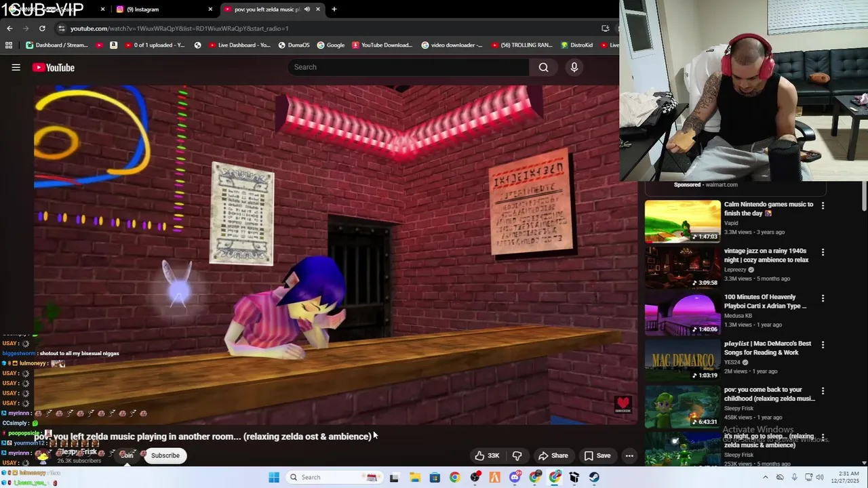
Task: Join the Sleepy Frisk channel membership
Action: (x=127, y=455)
